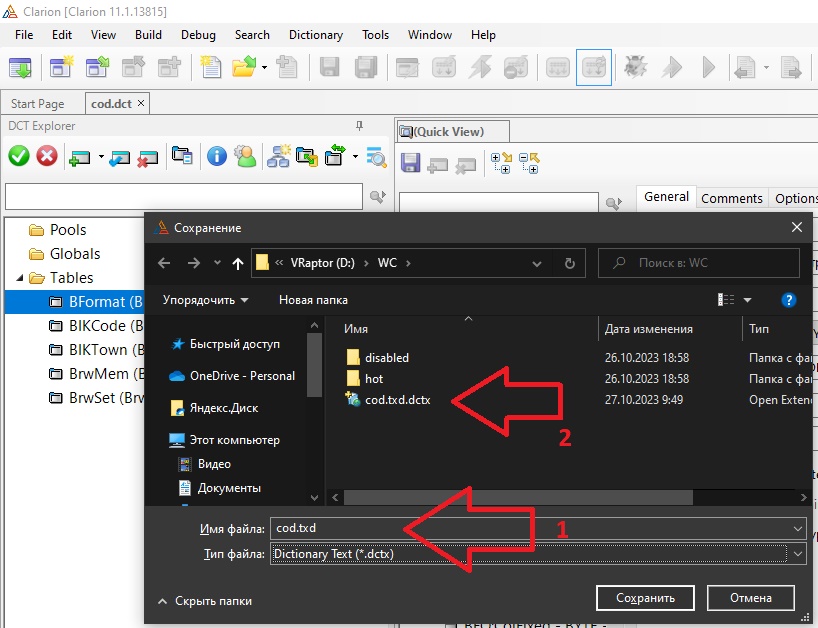Screen dimensions: 818x628
Task: Click the horizontal scrollbar in the file list
Action: (560, 496)
